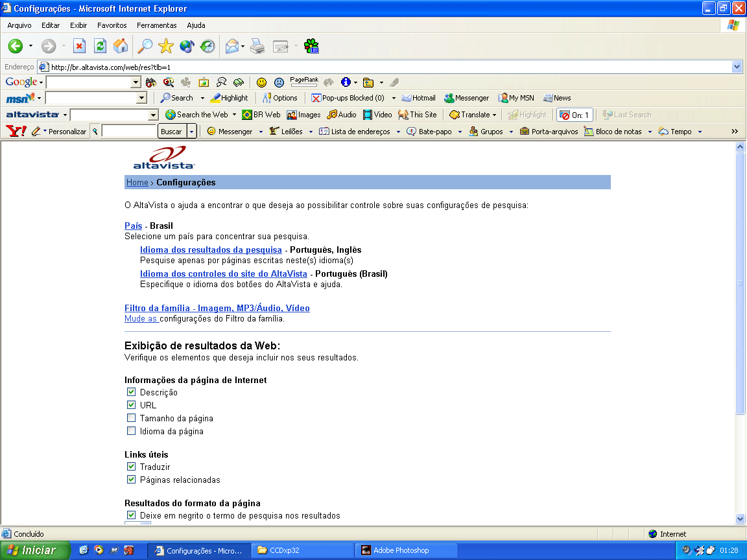The height and width of the screenshot is (560, 747).
Task: Click the Mail envelope icon
Action: [x=232, y=46]
